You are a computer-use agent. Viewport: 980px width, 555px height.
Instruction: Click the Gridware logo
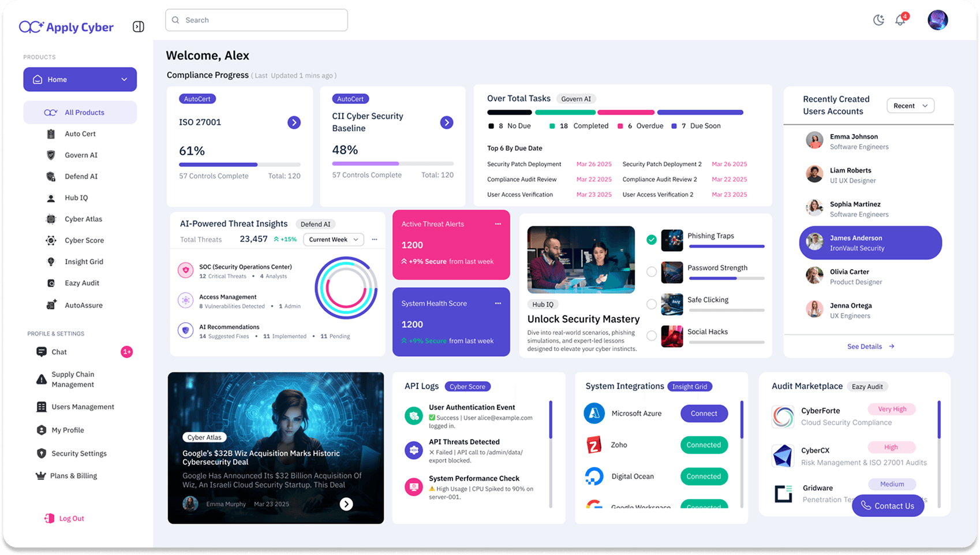[783, 494]
